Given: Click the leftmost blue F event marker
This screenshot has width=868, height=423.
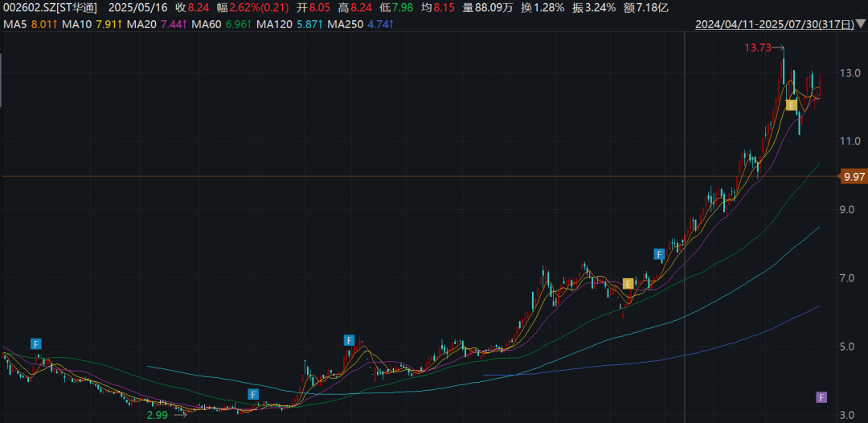Looking at the screenshot, I should (x=36, y=343).
